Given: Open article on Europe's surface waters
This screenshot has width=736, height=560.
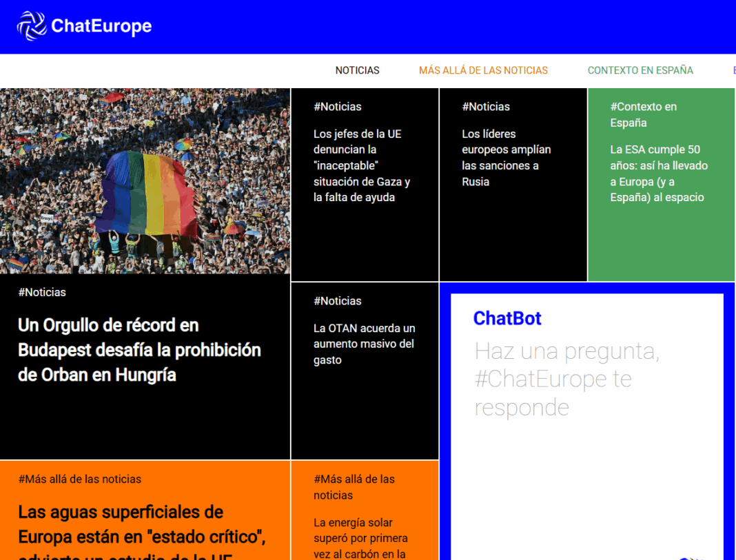Looking at the screenshot, I should tap(141, 523).
